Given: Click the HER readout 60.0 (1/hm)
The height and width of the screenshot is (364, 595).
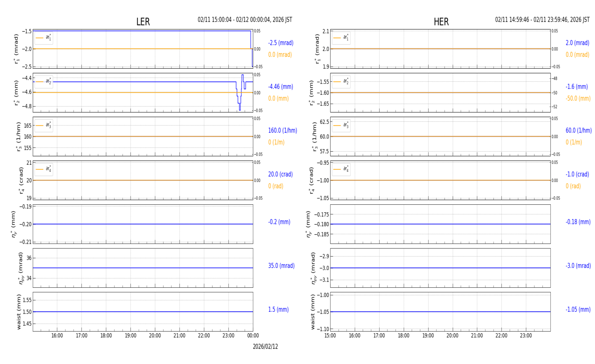Looking at the screenshot, I should tap(579, 131).
